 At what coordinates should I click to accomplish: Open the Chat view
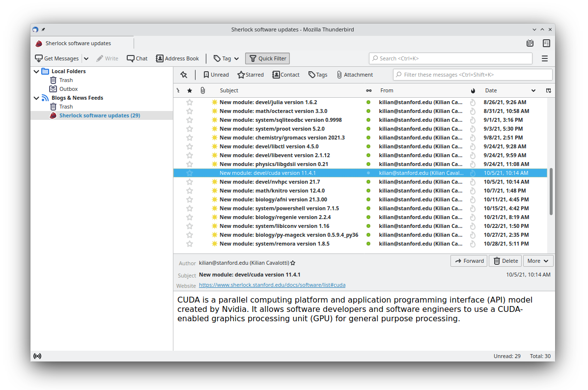click(x=137, y=58)
